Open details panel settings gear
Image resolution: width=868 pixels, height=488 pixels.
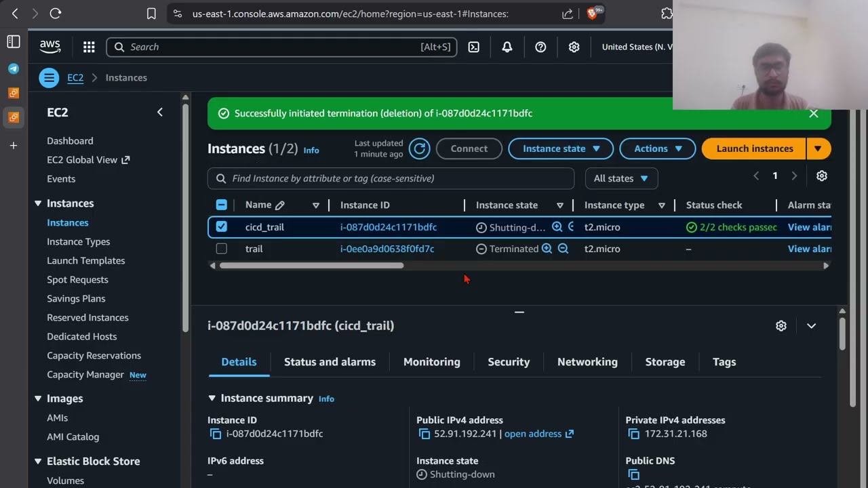pyautogui.click(x=781, y=326)
